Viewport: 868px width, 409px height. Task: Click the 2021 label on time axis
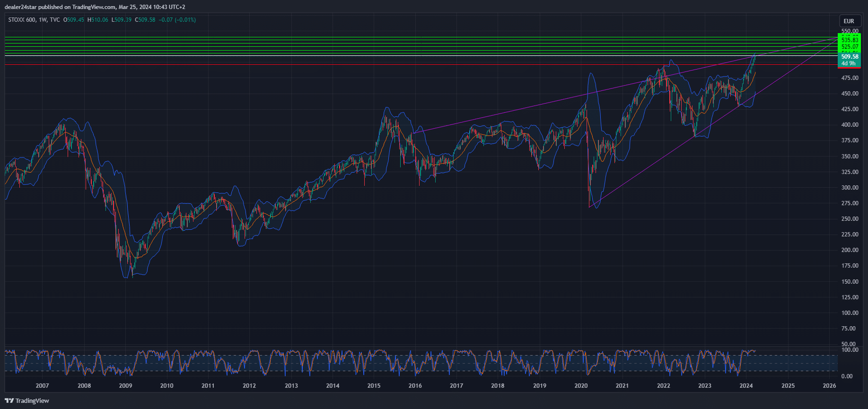[x=622, y=386]
